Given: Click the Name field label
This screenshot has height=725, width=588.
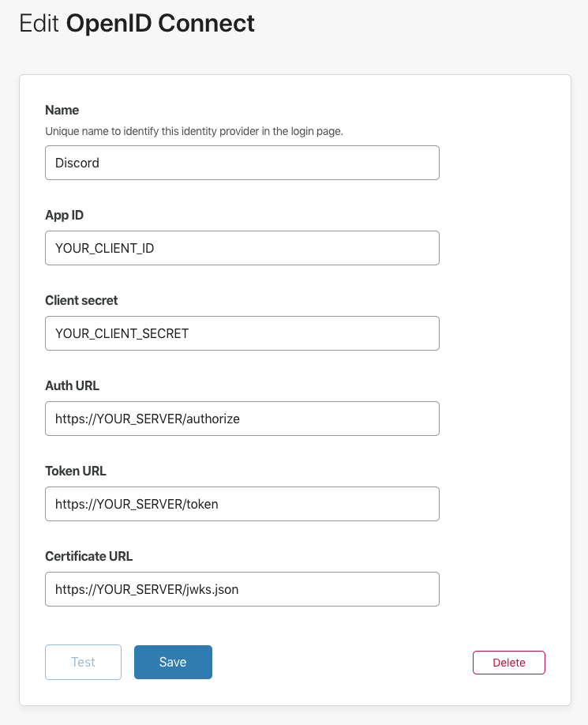Looking at the screenshot, I should 62,110.
